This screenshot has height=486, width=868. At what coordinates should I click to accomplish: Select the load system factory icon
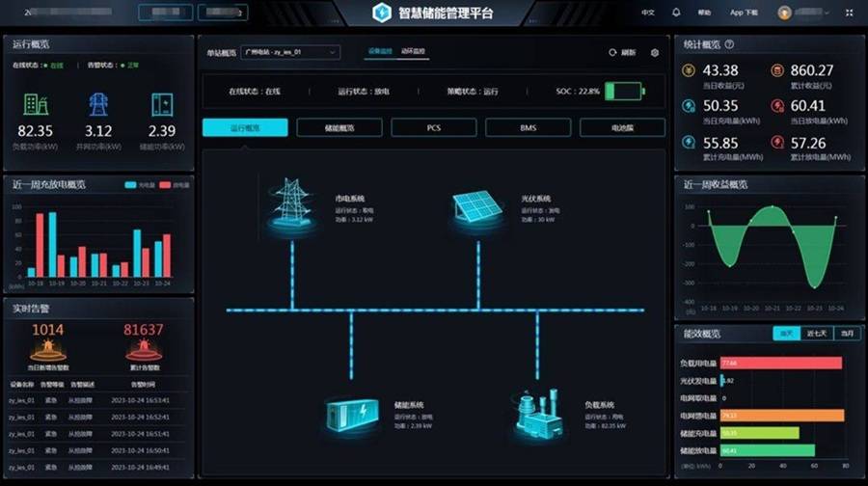pyautogui.click(x=537, y=414)
